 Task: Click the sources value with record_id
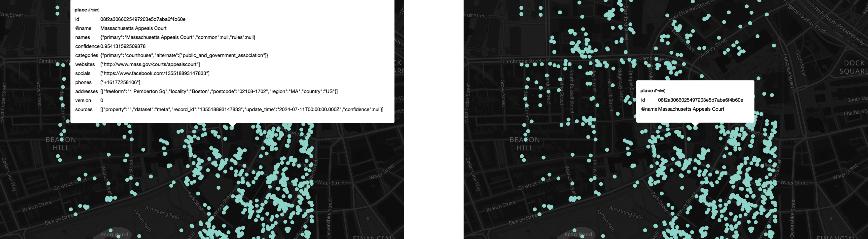(x=242, y=109)
